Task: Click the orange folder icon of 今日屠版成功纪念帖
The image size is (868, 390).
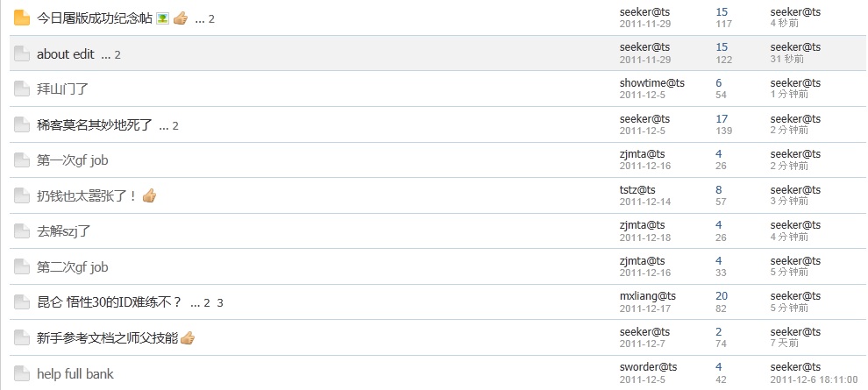Action: 22,18
